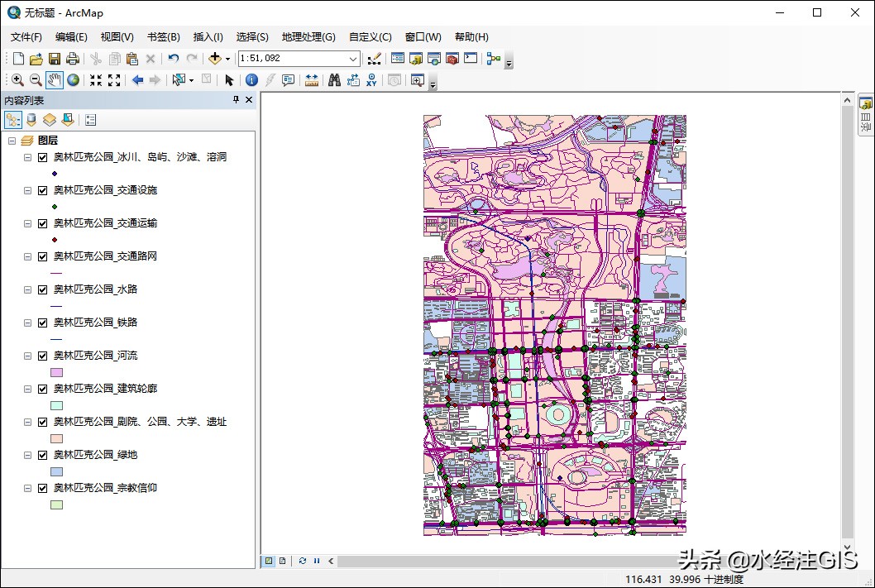Screen dimensions: 875x588
Task: Activate the Pan hand tool
Action: tap(55, 80)
